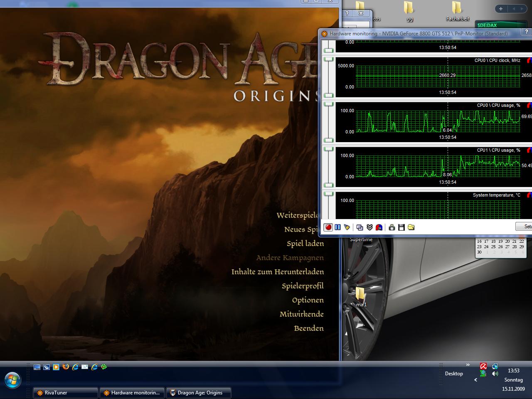Capture monitoring screenshot with camera icon
Screen dimensions: 532x399
click(392, 227)
